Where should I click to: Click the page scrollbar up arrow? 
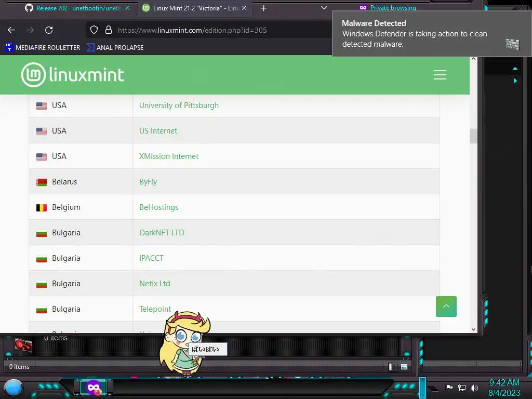coord(473,59)
